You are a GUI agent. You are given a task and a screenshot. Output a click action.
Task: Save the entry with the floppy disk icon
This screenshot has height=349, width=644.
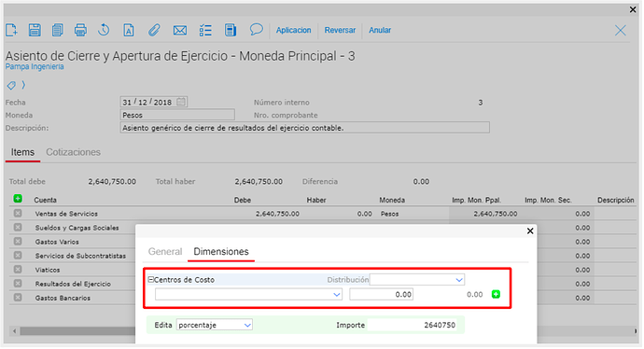[x=35, y=30]
